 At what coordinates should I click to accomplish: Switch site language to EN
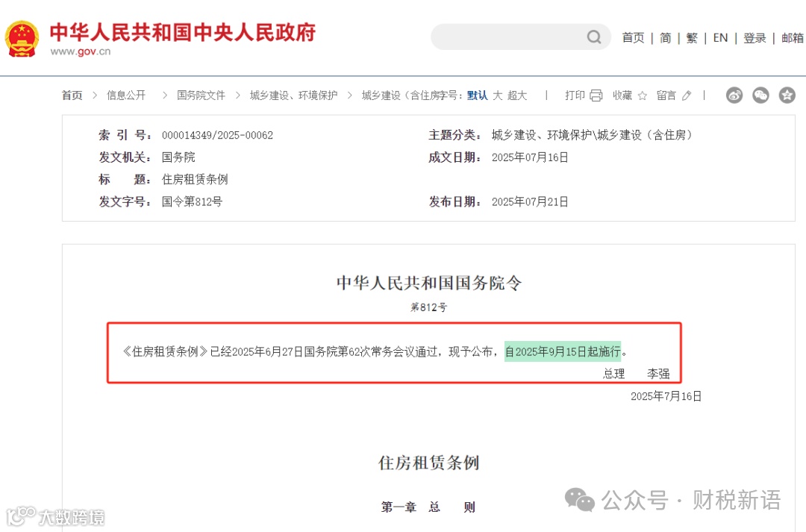(x=720, y=37)
